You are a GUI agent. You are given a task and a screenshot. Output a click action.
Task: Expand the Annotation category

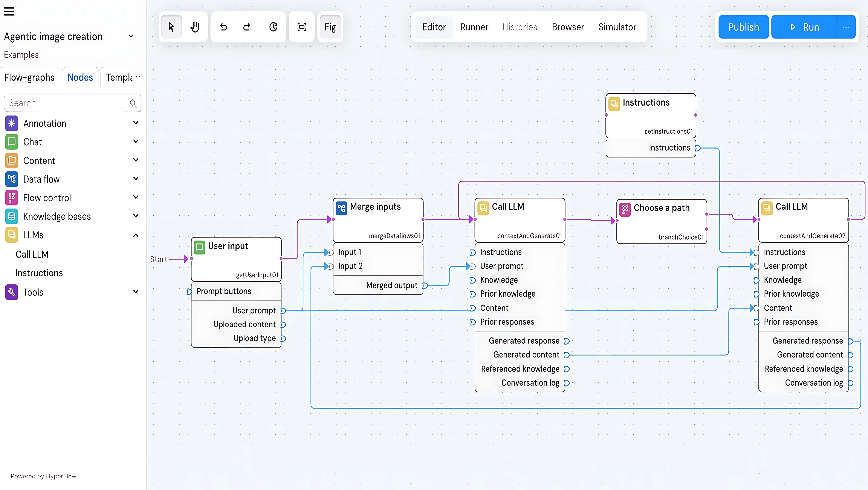coord(135,123)
